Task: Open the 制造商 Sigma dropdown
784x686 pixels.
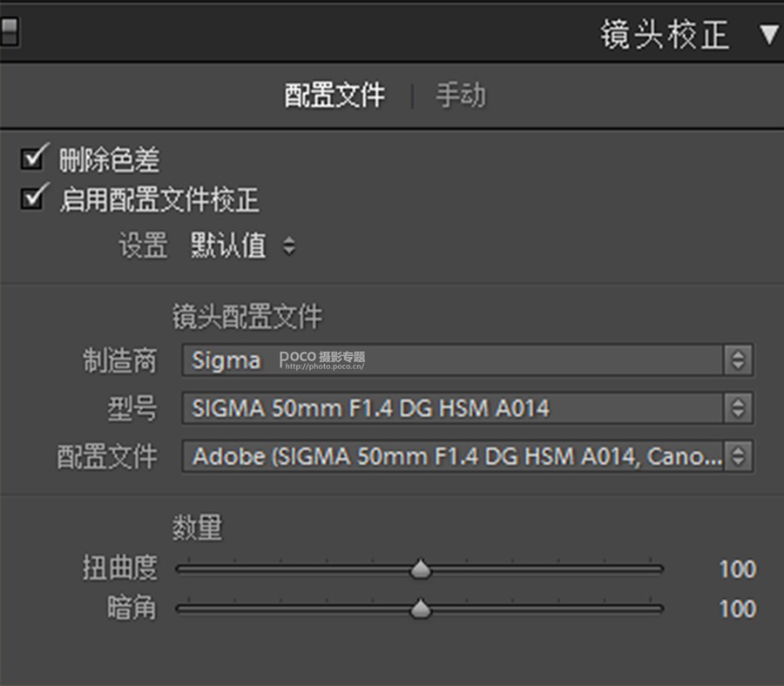Action: pos(467,360)
